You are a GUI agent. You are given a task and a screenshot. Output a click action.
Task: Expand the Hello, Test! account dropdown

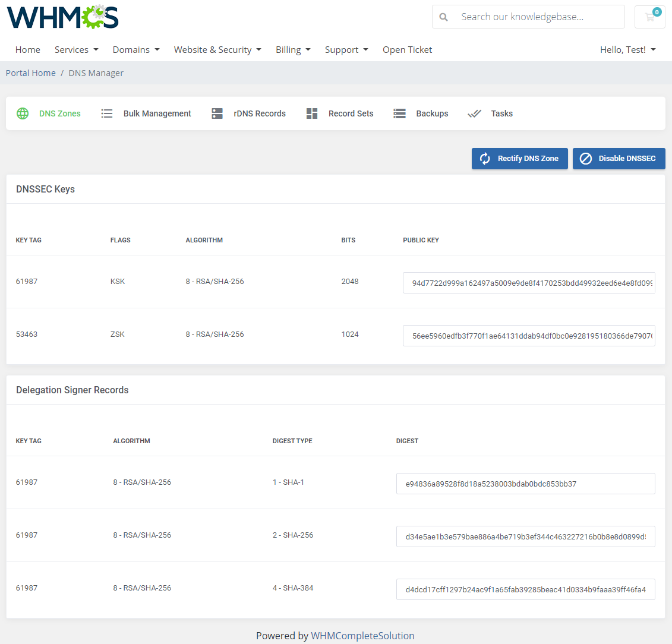click(x=627, y=49)
